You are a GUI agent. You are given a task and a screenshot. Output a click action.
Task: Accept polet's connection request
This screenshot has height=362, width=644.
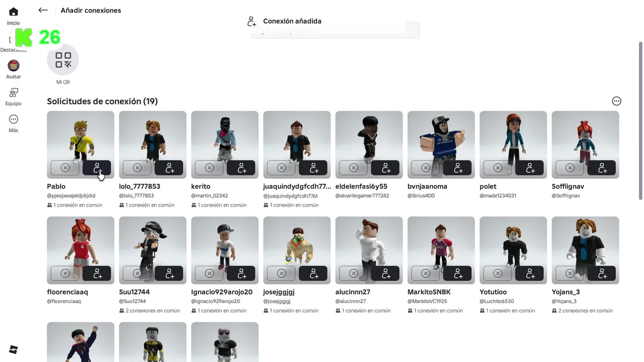pos(529,167)
